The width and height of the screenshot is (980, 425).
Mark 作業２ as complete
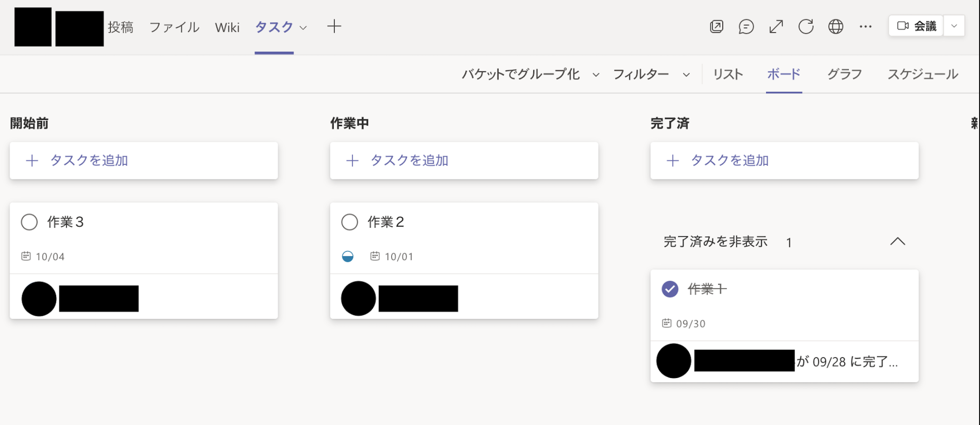[349, 222]
